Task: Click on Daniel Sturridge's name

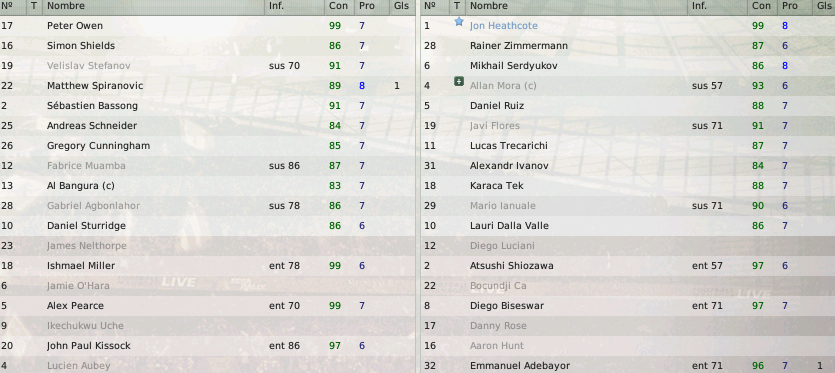Action: (86, 226)
